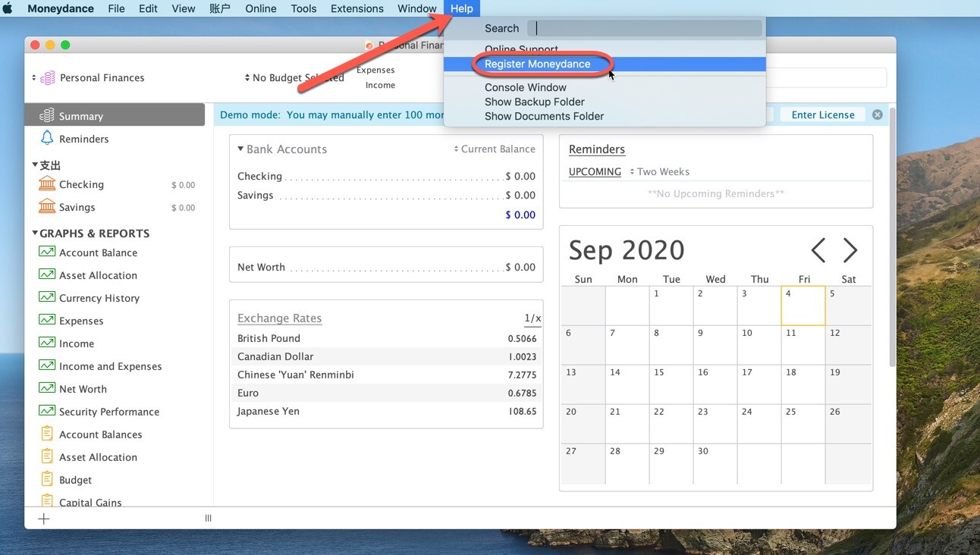The width and height of the screenshot is (980, 555).
Task: Open the Two Weeks reminders range dropdown
Action: point(659,172)
